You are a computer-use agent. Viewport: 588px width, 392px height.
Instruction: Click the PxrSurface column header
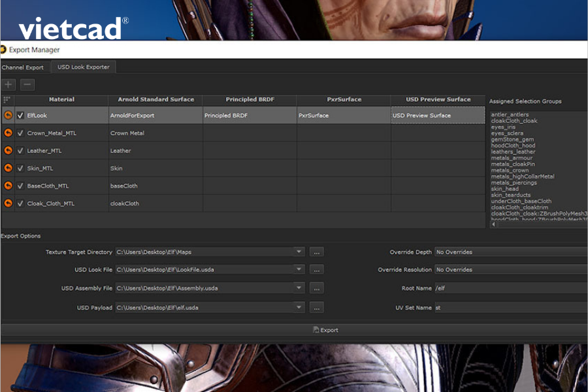click(x=344, y=99)
